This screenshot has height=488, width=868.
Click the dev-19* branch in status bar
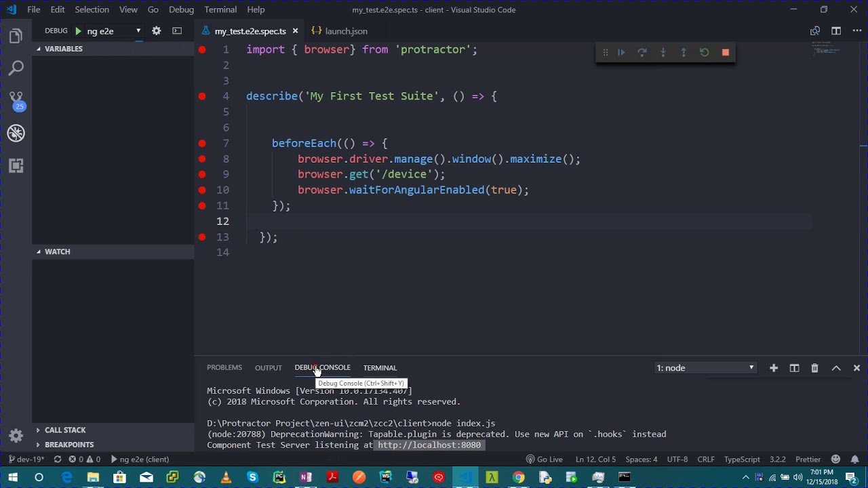tap(26, 460)
